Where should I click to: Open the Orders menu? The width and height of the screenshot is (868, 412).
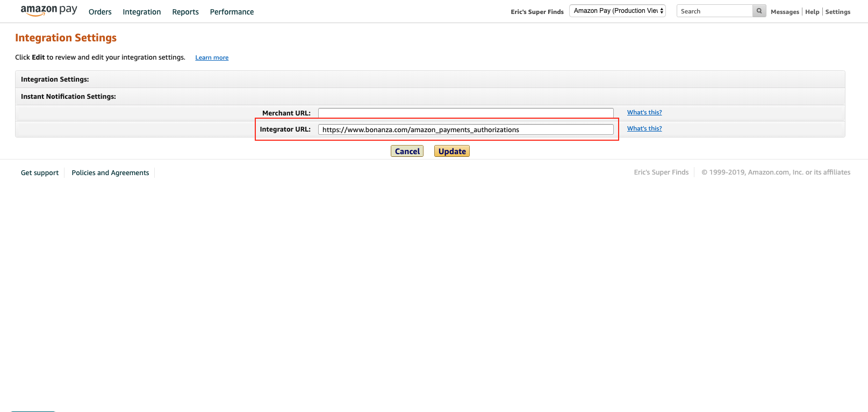pyautogui.click(x=100, y=12)
